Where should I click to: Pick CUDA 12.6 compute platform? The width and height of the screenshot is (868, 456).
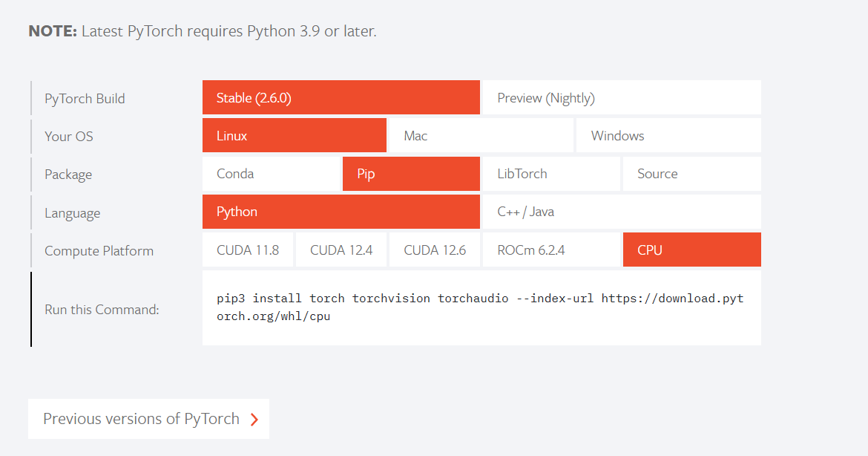tap(435, 250)
